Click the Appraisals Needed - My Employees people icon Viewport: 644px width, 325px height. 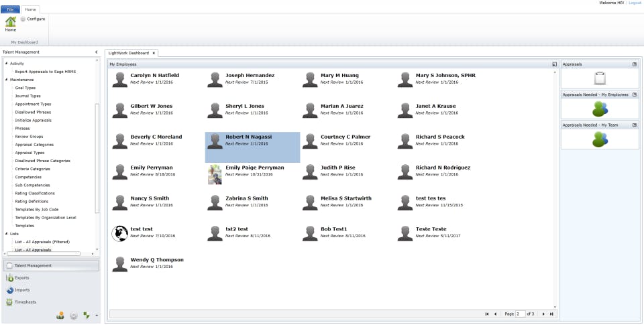click(x=600, y=109)
